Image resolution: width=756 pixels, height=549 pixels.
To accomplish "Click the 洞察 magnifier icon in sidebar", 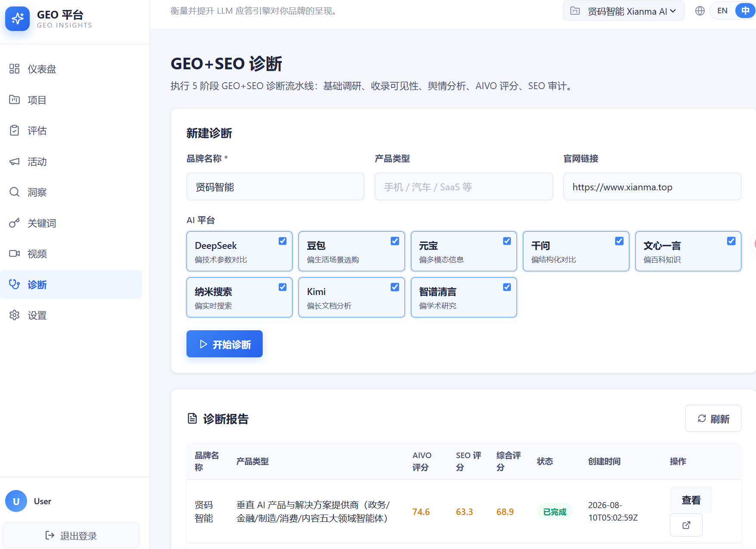I will pos(15,192).
